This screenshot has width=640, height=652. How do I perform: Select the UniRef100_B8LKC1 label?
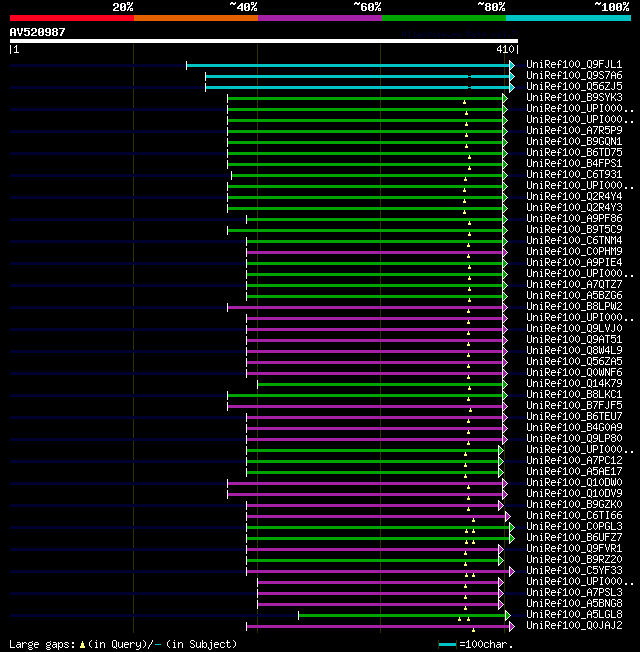[574, 395]
